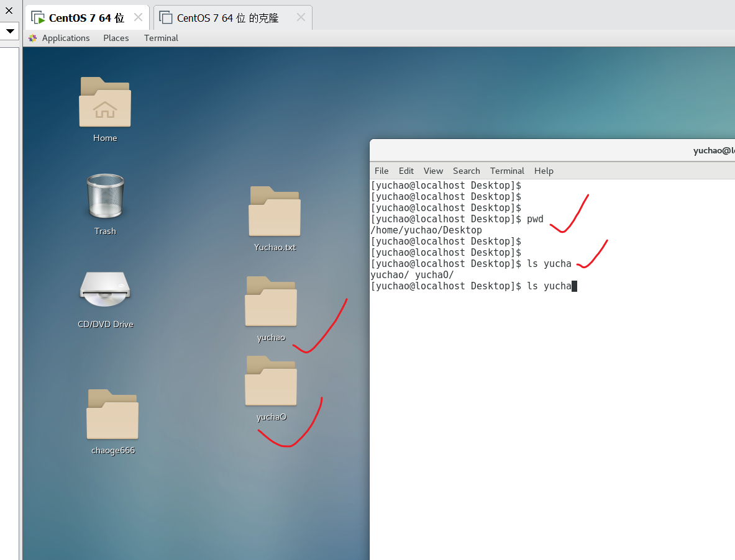Open the Edit menu in terminal
Image resolution: width=735 pixels, height=560 pixels.
406,171
